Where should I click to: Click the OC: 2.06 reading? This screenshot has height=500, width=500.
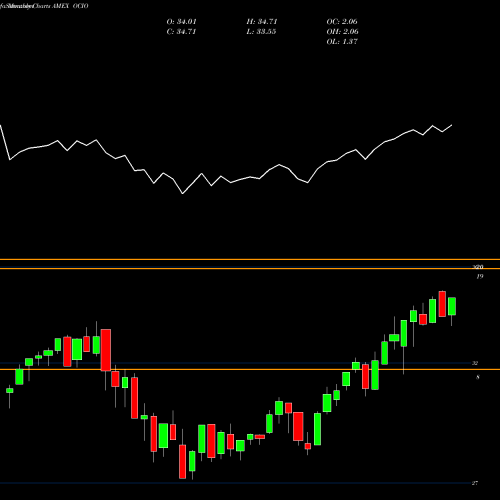coord(342,22)
